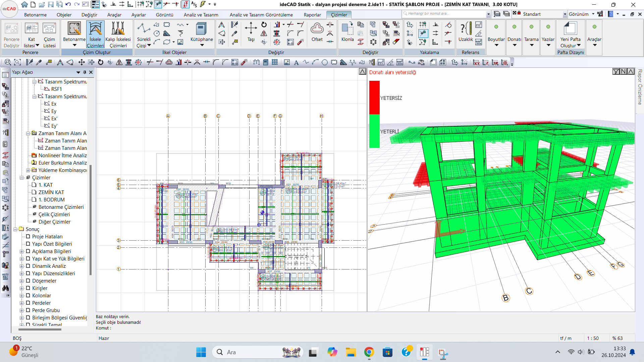This screenshot has width=644, height=362.
Task: Open the Betonarme ribbon tab
Action: [x=35, y=15]
